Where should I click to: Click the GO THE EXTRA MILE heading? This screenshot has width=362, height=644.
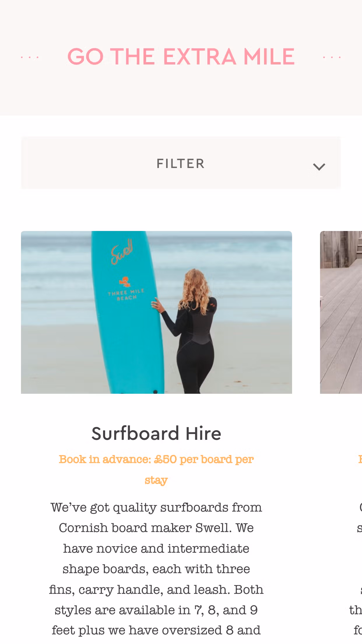click(x=181, y=57)
